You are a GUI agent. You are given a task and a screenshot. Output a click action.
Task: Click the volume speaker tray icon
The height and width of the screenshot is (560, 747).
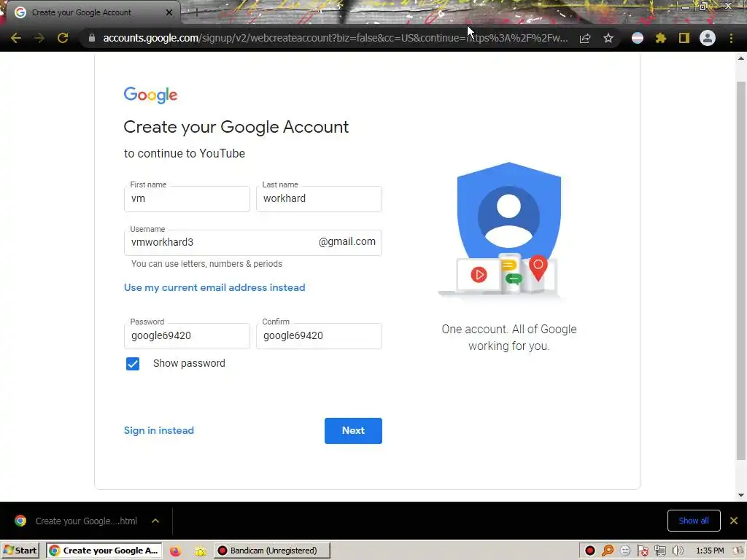pyautogui.click(x=678, y=551)
